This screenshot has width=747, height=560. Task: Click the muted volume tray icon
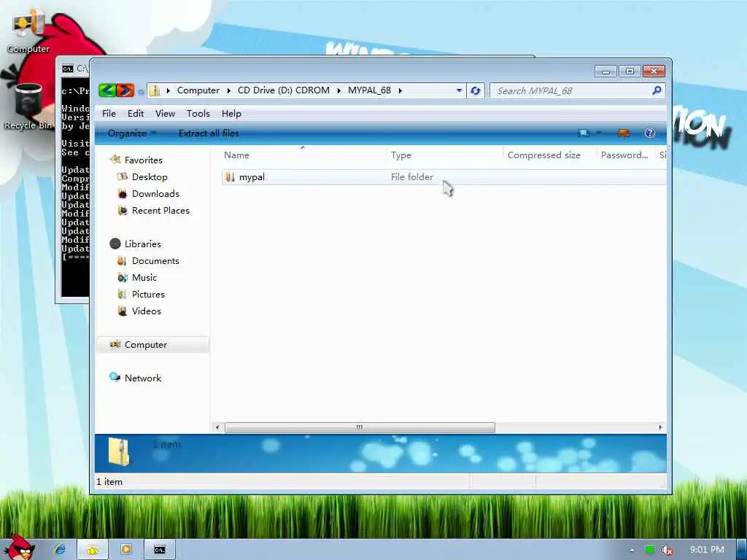coord(667,550)
